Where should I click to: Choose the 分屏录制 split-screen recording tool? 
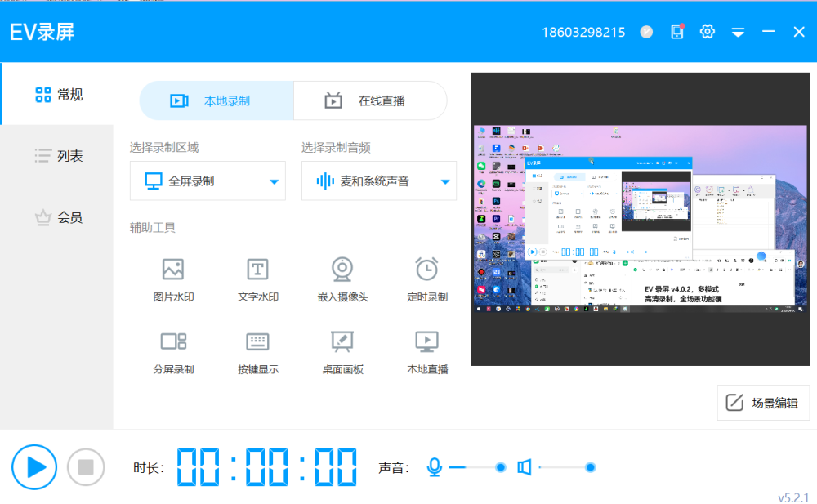pos(173,352)
